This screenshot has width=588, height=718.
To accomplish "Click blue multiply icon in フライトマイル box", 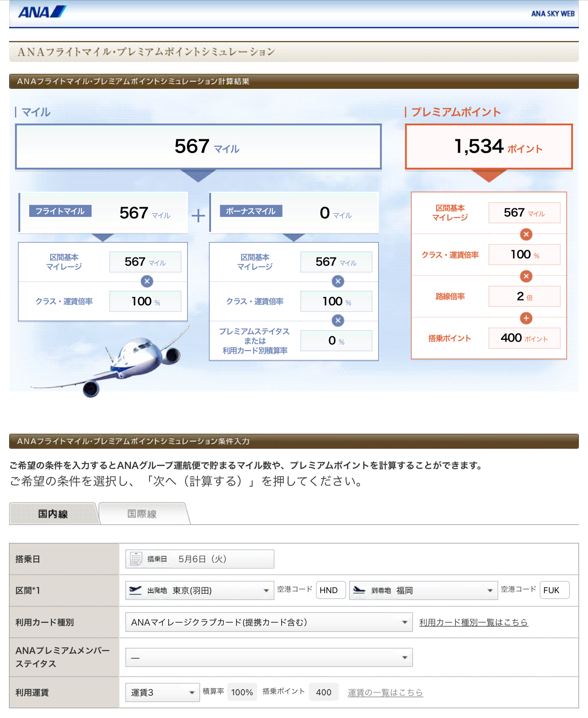I will [x=147, y=281].
